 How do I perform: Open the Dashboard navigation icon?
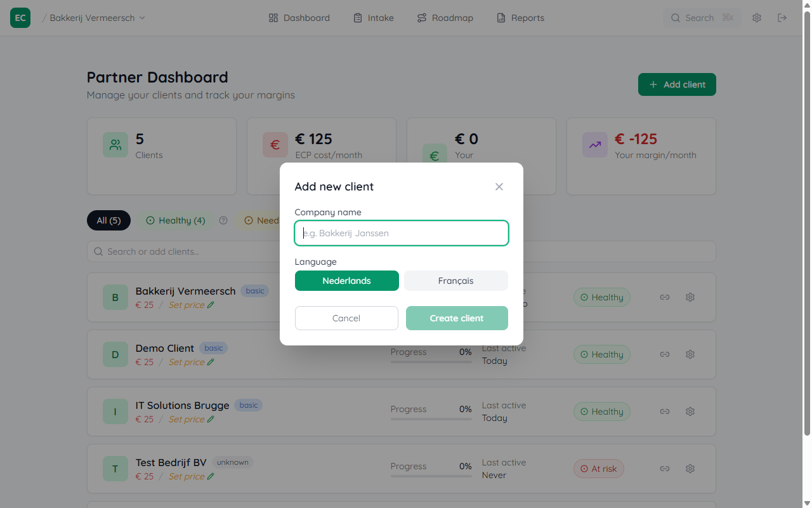click(x=273, y=17)
